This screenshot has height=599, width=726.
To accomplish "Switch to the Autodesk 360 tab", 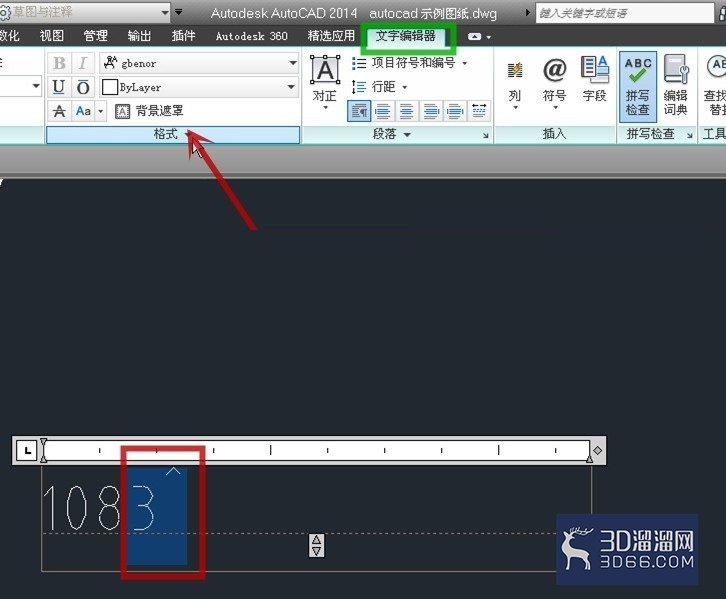I will pyautogui.click(x=251, y=36).
